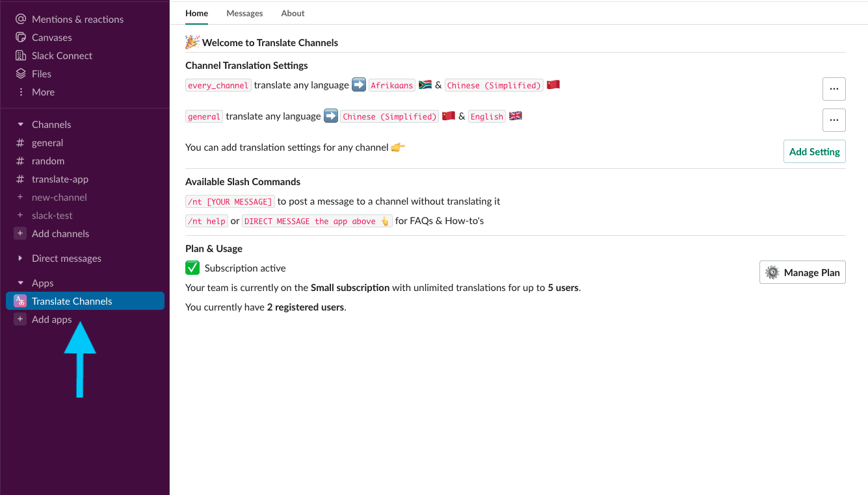Collapse the Channels section

coord(20,125)
